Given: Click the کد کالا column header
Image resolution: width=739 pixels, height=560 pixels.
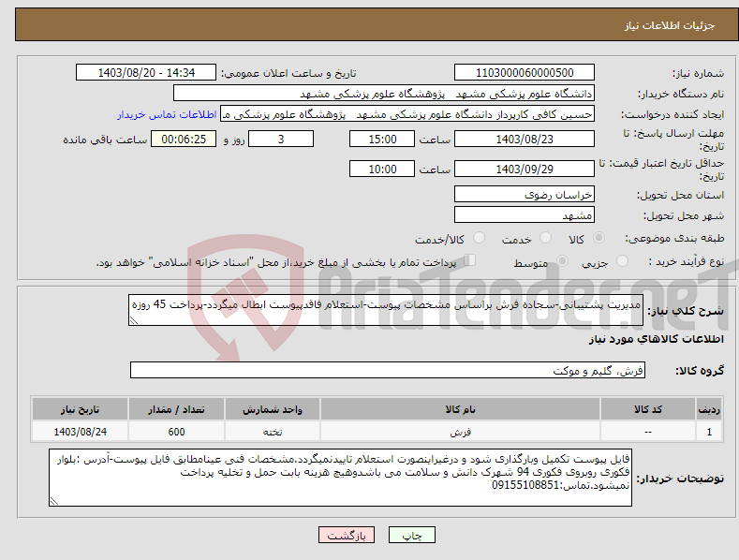Looking at the screenshot, I should [648, 409].
